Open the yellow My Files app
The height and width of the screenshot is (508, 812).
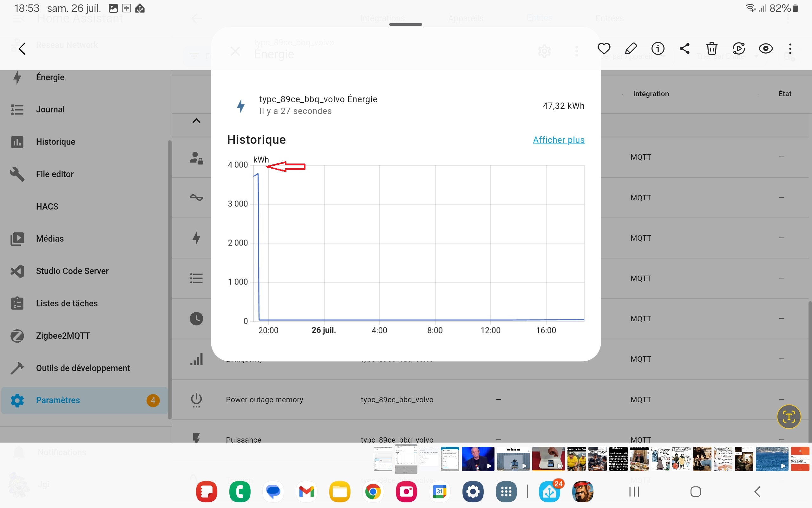[340, 491]
